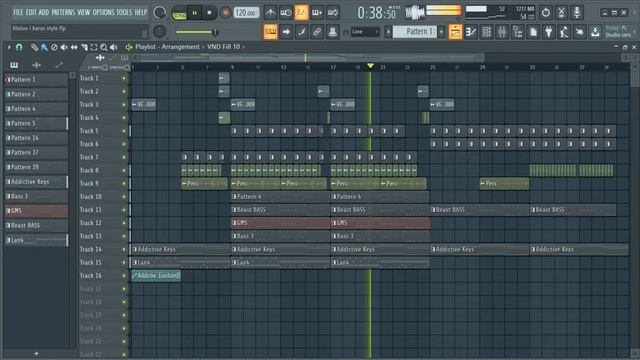Open the tempo tapper icon

564,32
